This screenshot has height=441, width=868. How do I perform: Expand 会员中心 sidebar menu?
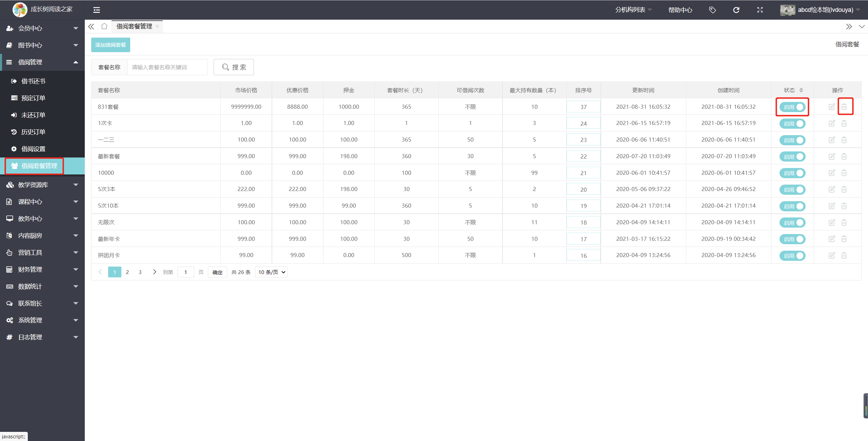(42, 28)
